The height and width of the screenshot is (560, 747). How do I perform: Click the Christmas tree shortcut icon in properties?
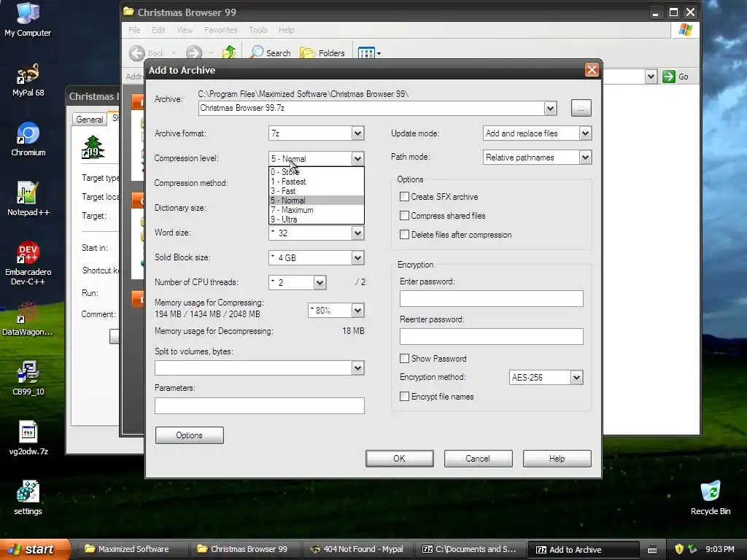pos(93,147)
